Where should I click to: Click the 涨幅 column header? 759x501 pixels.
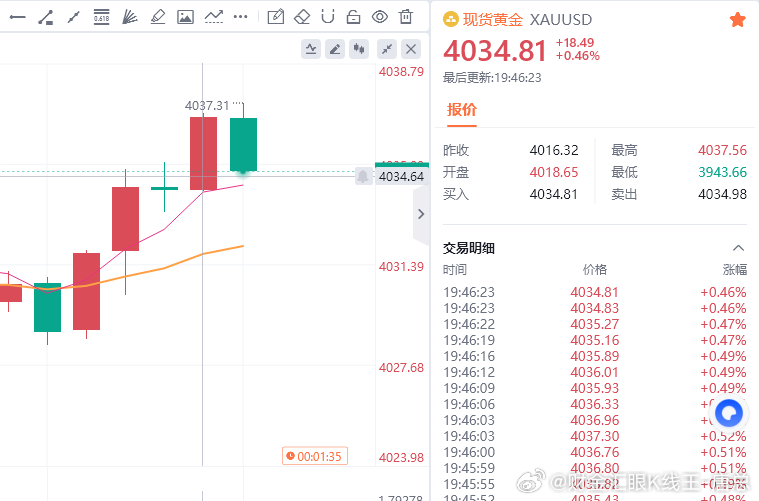(735, 270)
